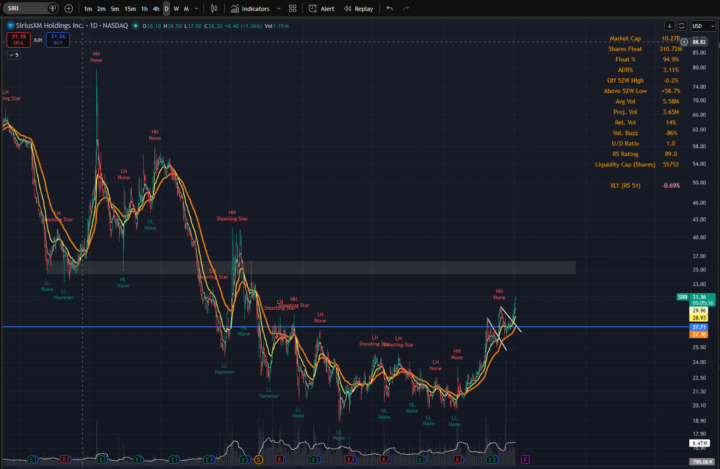
Task: Open the indicator templates grid icon
Action: [x=292, y=9]
